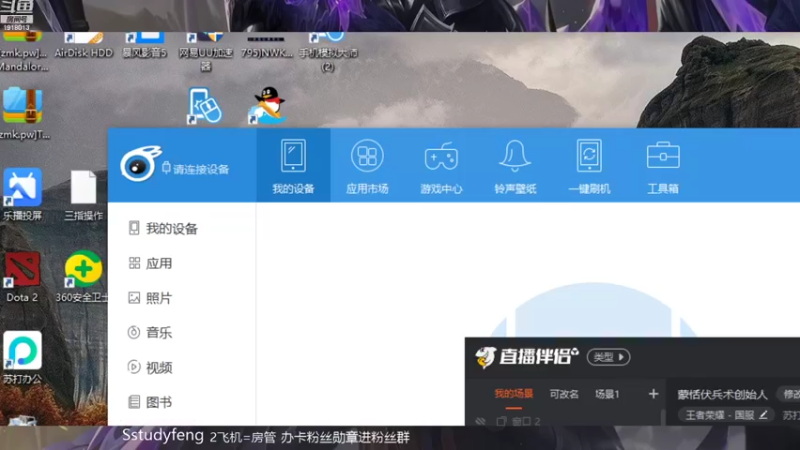Open the 应用市场 app market tab

click(x=367, y=166)
